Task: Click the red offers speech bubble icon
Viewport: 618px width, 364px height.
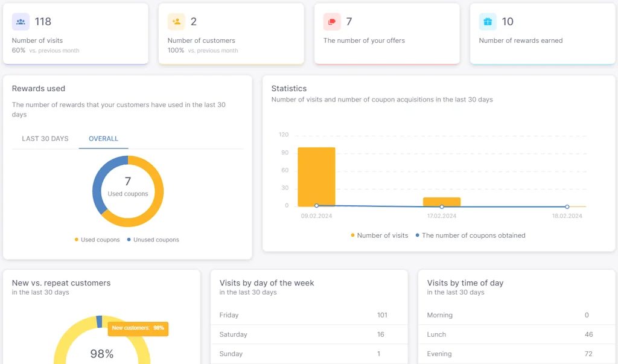Action: pyautogui.click(x=330, y=21)
